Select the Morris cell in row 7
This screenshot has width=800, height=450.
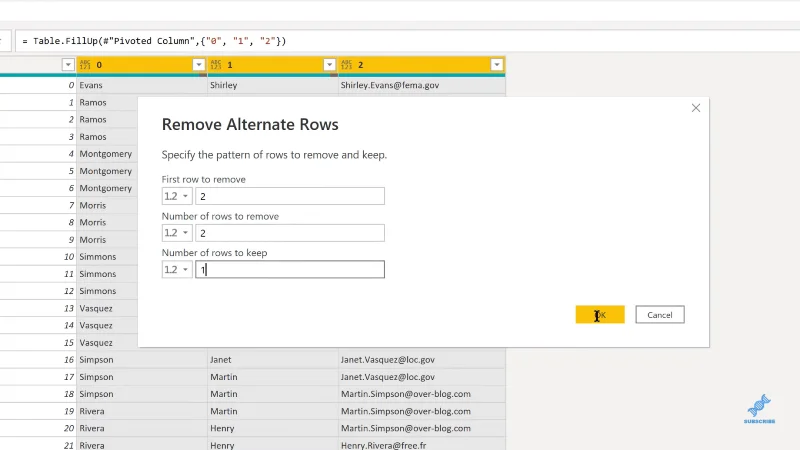click(x=107, y=205)
